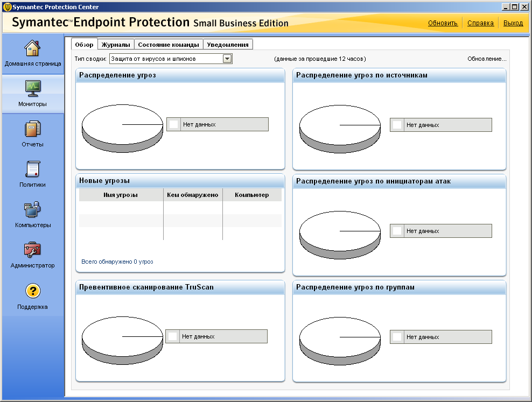Open the Справка help link

point(480,23)
